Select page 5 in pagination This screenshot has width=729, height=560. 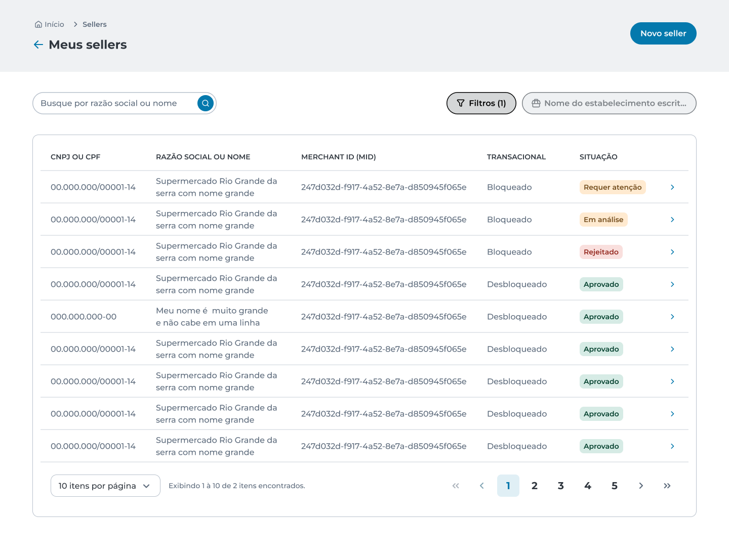coord(615,486)
